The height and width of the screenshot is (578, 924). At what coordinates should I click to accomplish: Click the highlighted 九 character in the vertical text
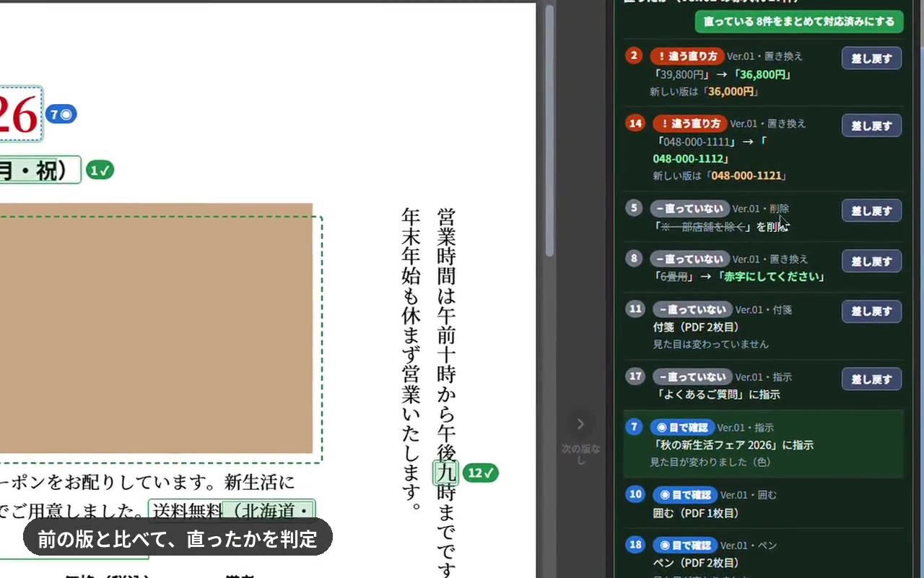446,473
